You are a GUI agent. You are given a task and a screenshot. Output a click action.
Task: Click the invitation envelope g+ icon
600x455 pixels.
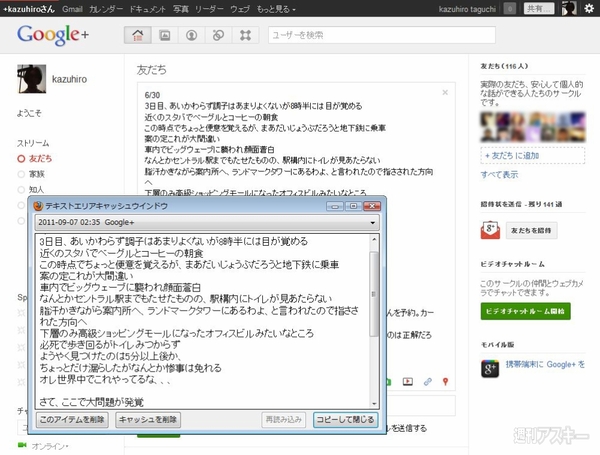490,230
